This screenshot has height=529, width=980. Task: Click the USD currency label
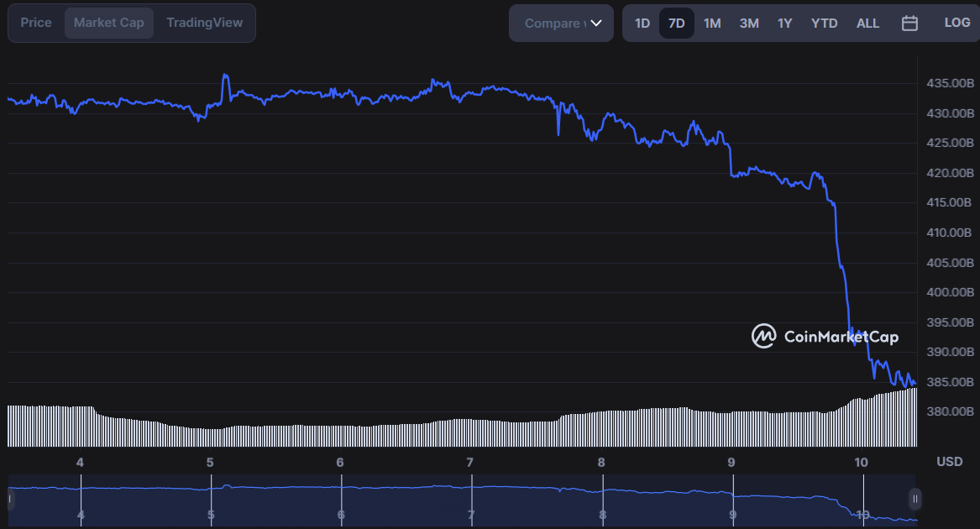tap(949, 461)
